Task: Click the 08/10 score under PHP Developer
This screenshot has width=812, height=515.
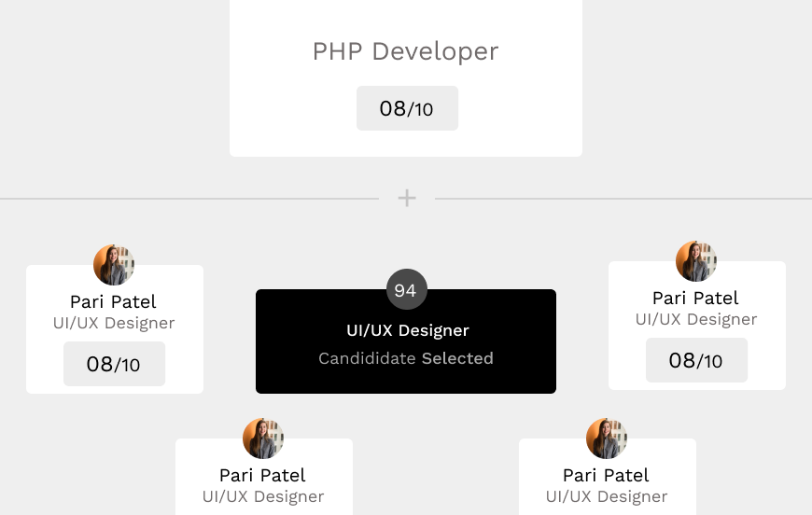Action: coord(407,108)
